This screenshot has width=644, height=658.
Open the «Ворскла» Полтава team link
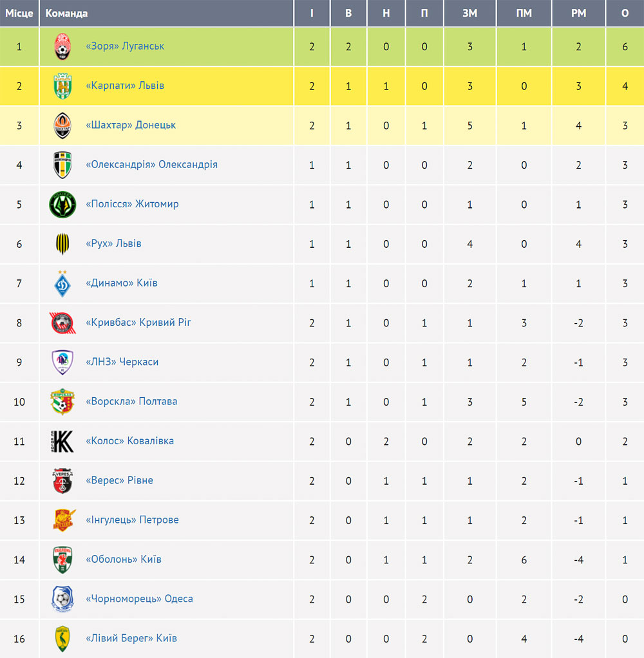(131, 401)
